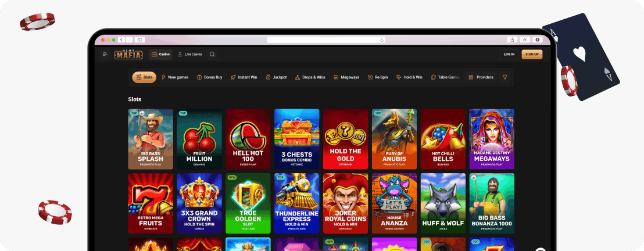This screenshot has width=644, height=251.
Task: Click the browser downloads icon
Action: (538, 40)
